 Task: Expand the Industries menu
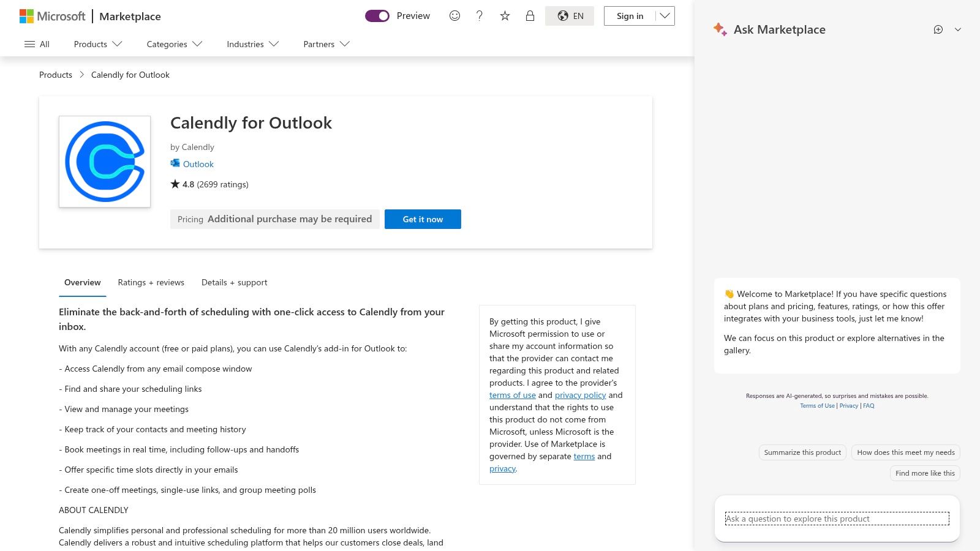click(252, 44)
